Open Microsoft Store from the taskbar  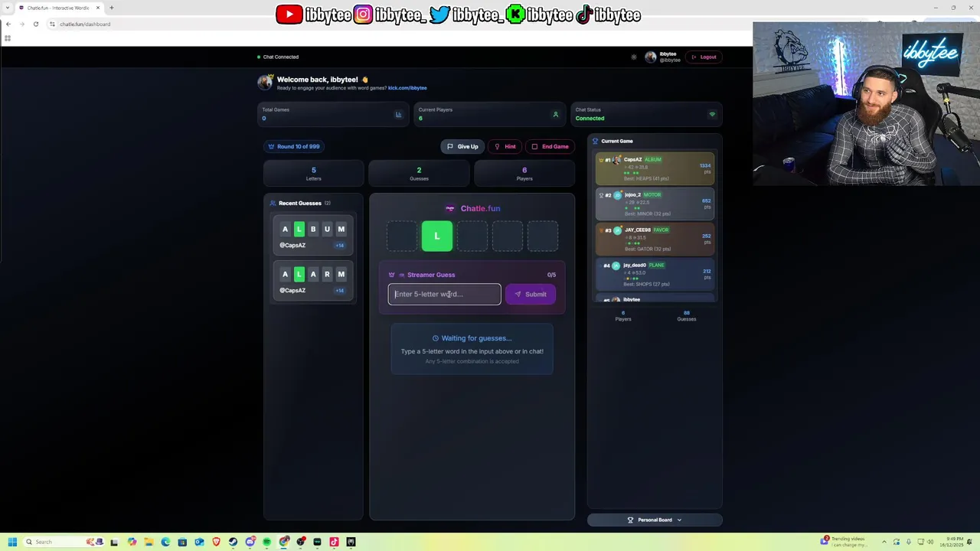pyautogui.click(x=182, y=542)
